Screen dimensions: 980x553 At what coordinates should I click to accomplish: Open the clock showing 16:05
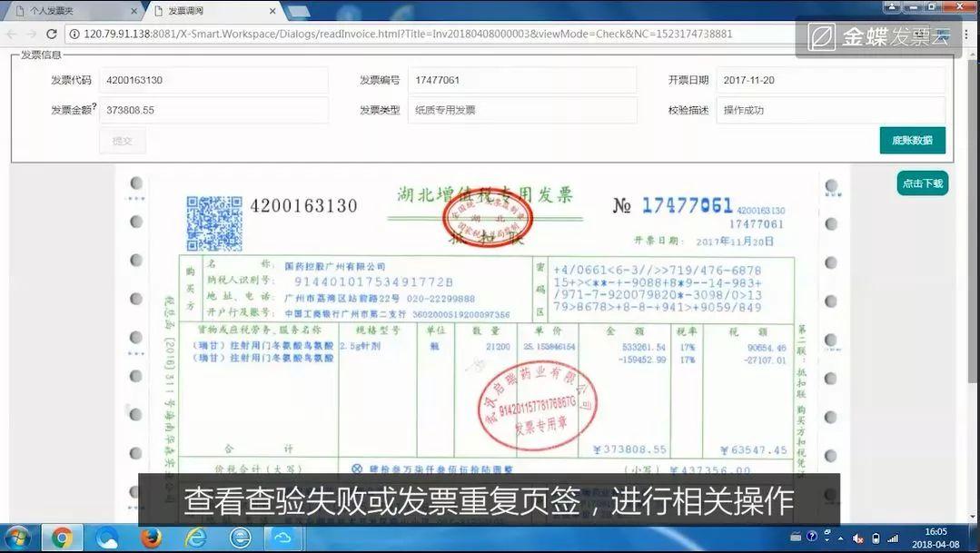click(935, 538)
